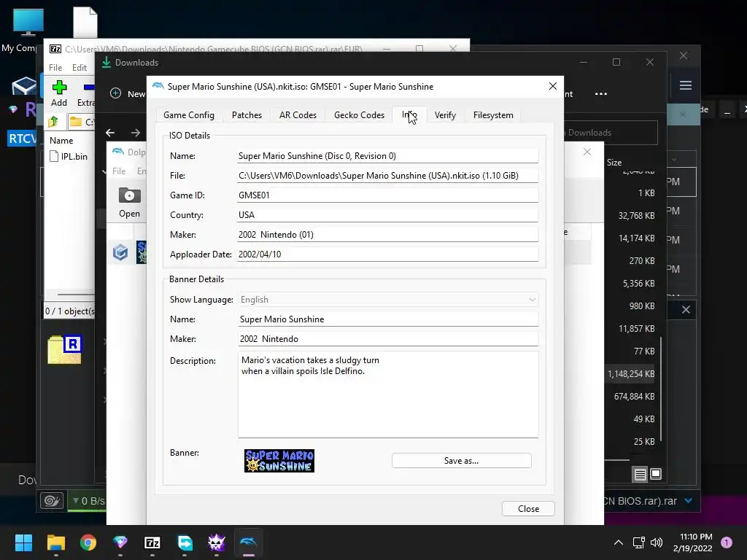This screenshot has height=560, width=747.
Task: Open 7-Zip Edit menu
Action: pyautogui.click(x=79, y=68)
